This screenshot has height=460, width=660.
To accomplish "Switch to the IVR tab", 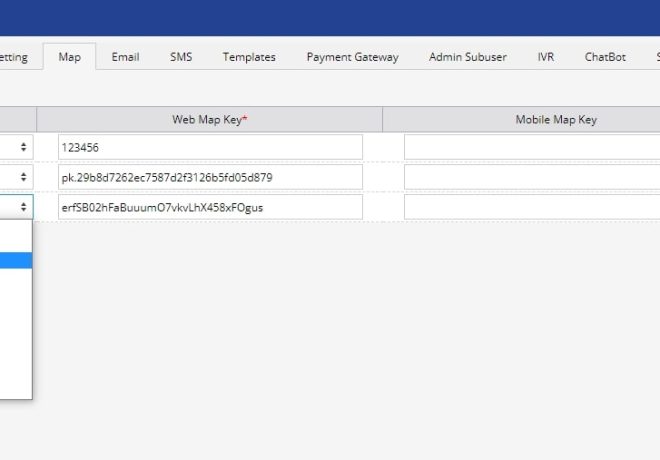I will (545, 57).
